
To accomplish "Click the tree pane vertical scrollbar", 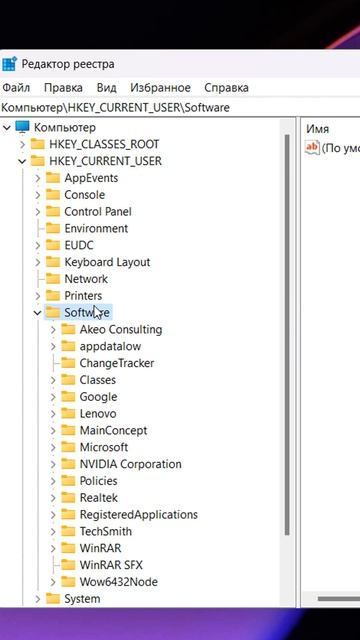I will (287, 335).
